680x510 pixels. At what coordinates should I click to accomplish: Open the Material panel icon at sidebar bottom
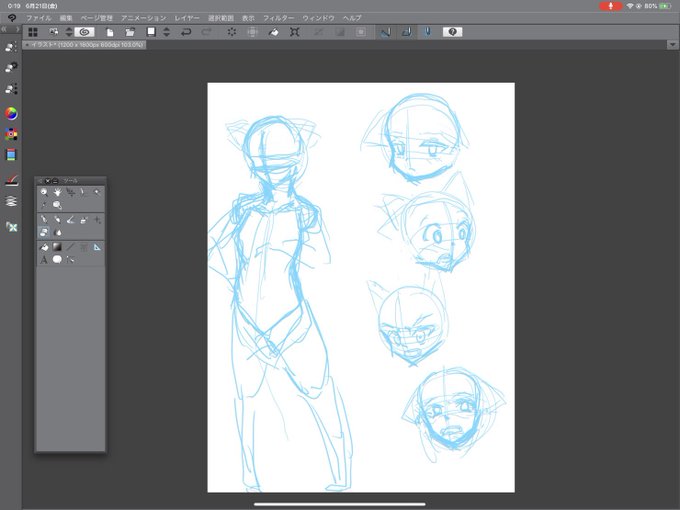pyautogui.click(x=11, y=227)
